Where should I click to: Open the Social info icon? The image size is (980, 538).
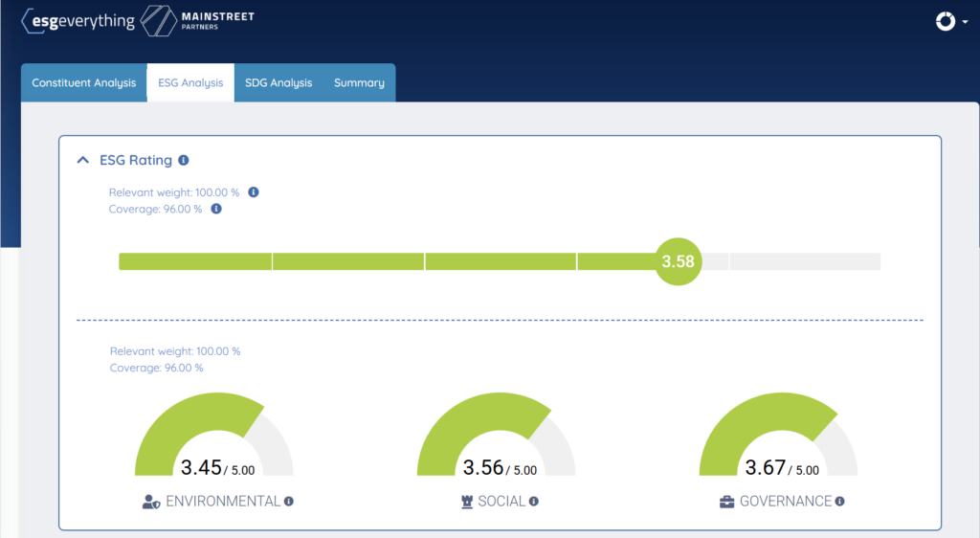(534, 501)
